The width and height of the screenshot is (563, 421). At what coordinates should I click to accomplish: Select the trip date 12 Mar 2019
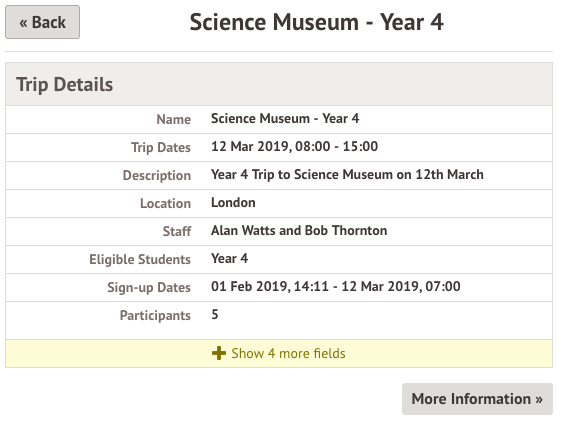point(250,146)
